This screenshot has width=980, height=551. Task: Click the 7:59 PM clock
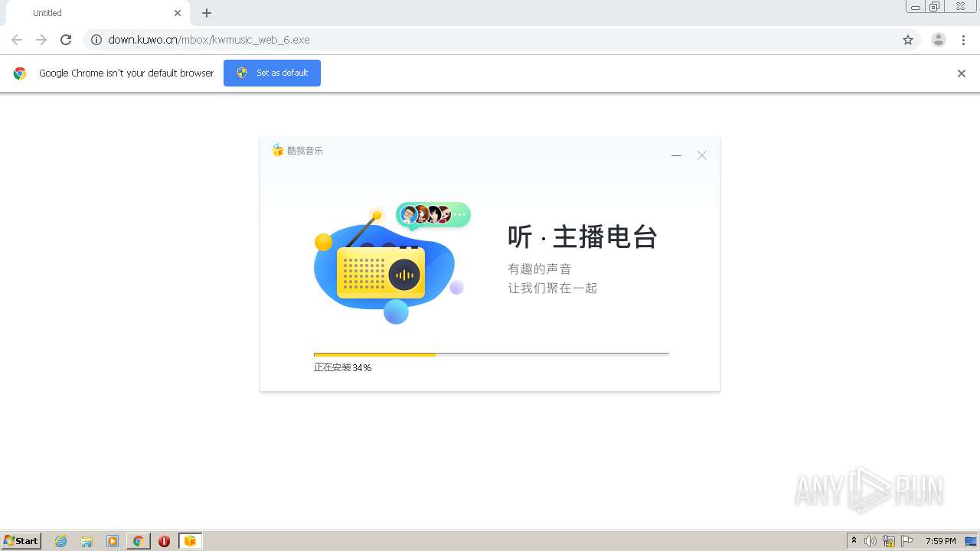(x=940, y=541)
